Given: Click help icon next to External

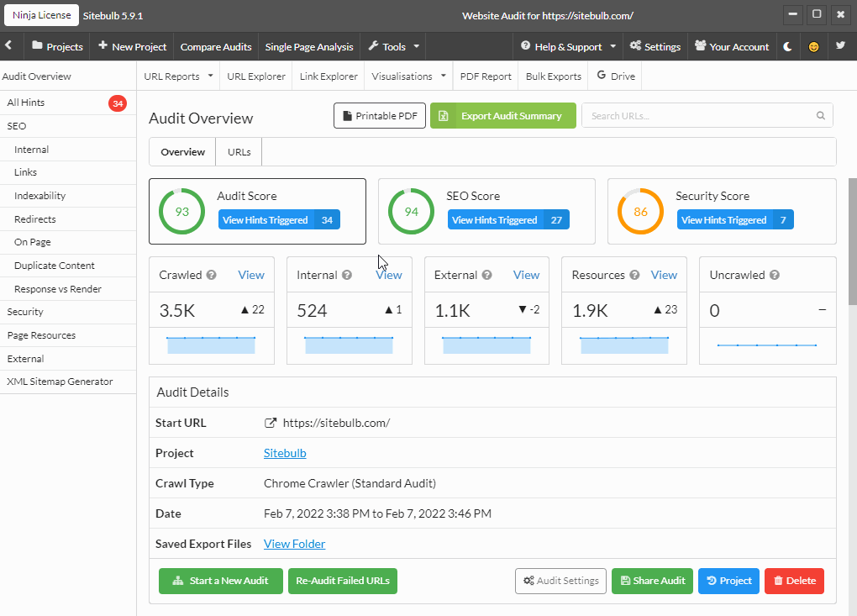Looking at the screenshot, I should pyautogui.click(x=487, y=275).
